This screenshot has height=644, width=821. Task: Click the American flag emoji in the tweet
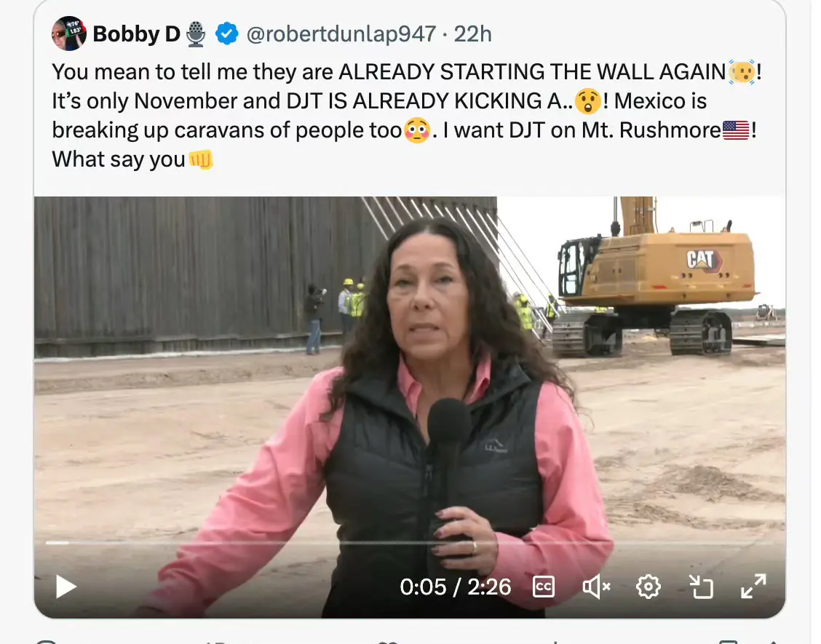pos(736,130)
